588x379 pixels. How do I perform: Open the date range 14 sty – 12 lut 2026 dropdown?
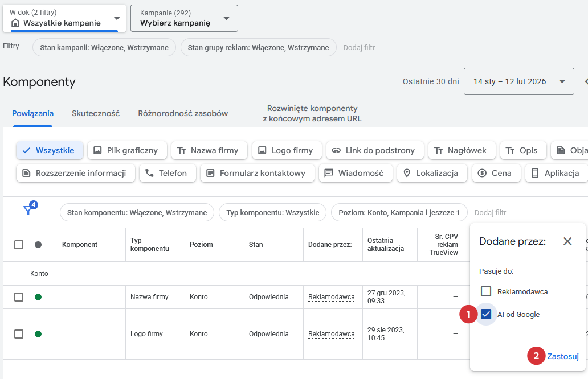tap(518, 81)
